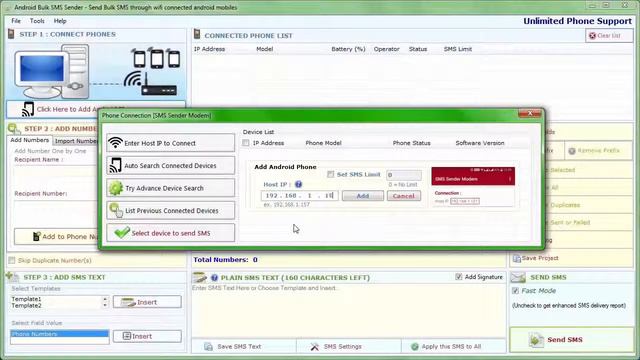Select Phone Numbers field value entry
Screen dimensions: 640x360
pyautogui.click(x=60, y=334)
